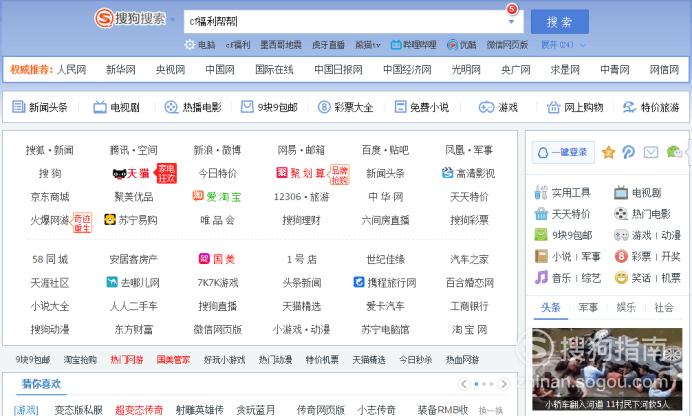Click the blue 搜索 search button
Image resolution: width=692 pixels, height=416 pixels.
click(x=560, y=22)
